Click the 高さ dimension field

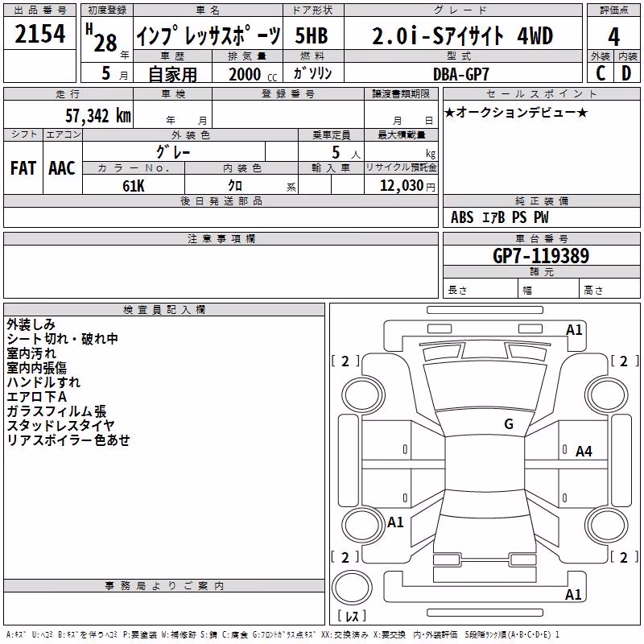pos(609,290)
